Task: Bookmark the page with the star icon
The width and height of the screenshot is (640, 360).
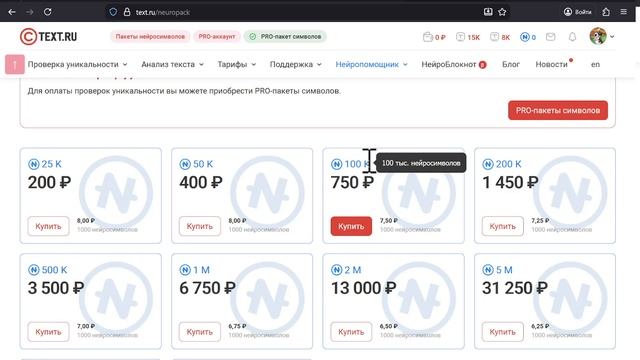Action: 502,12
